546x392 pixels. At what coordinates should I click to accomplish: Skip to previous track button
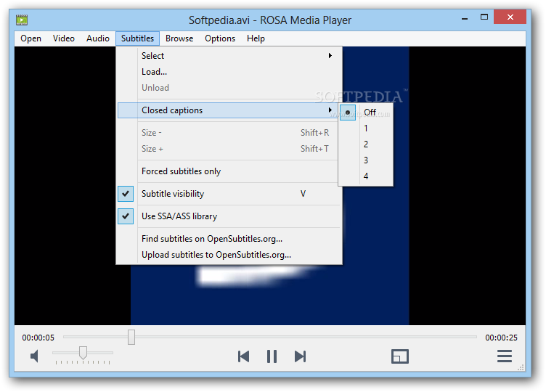click(x=243, y=356)
